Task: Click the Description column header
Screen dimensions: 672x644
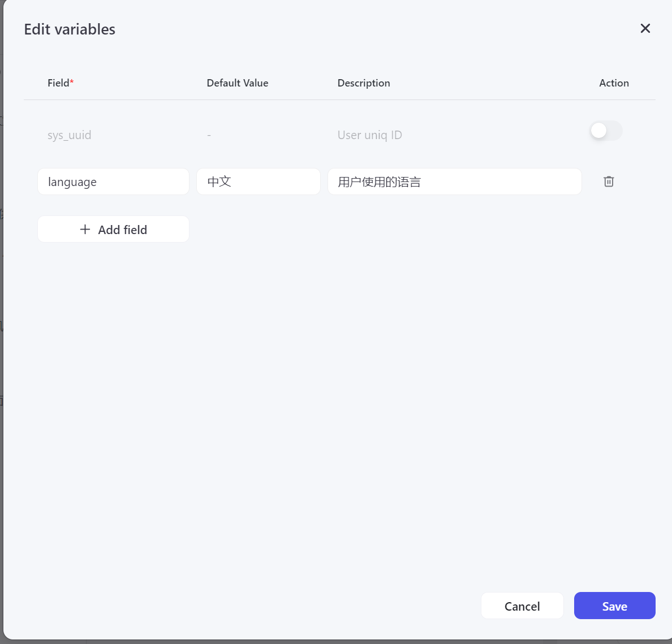Action: point(363,83)
